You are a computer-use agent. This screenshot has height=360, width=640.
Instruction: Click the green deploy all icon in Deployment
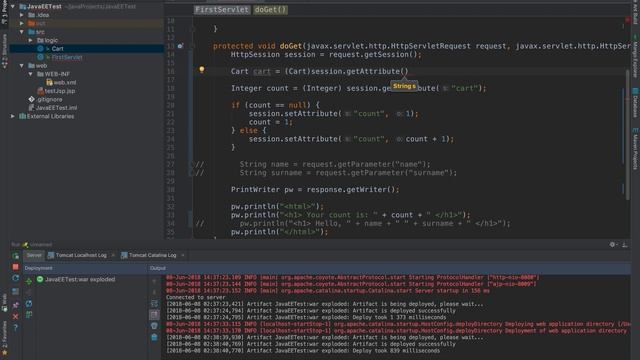[x=29, y=281]
